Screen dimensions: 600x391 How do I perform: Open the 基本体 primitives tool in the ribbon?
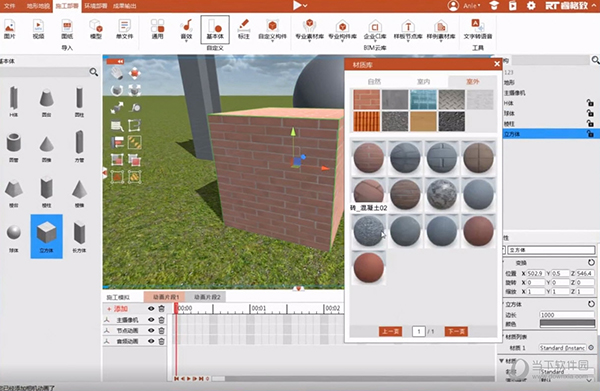[215, 29]
